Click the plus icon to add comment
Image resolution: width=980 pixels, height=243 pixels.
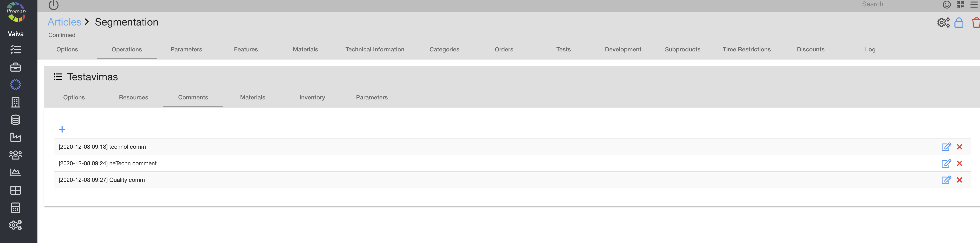click(x=62, y=130)
